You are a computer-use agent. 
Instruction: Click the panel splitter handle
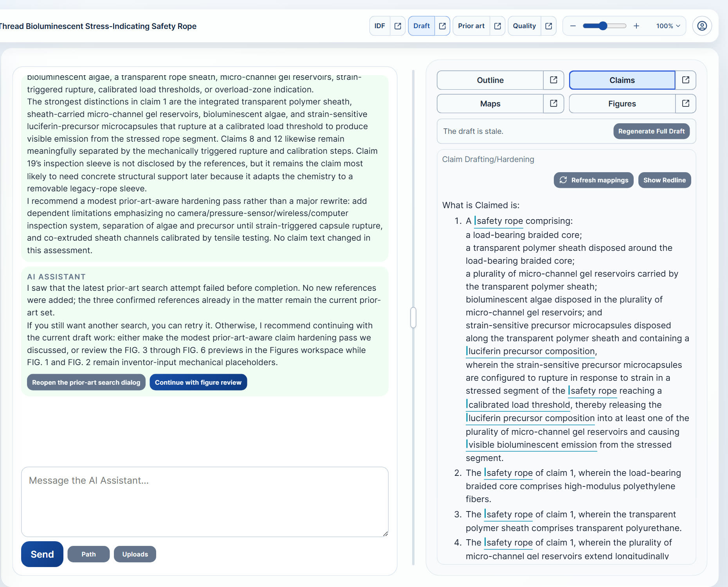(x=413, y=317)
